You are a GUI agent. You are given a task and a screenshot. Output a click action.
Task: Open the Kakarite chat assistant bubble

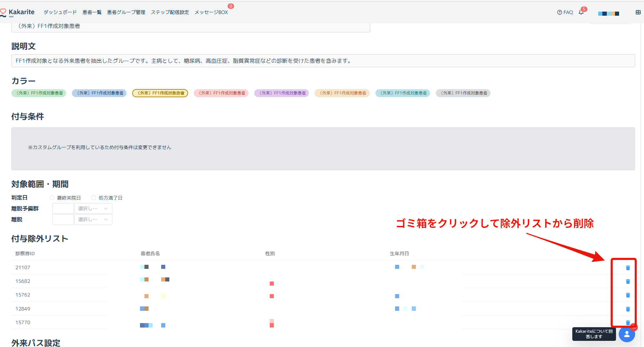coord(627,335)
